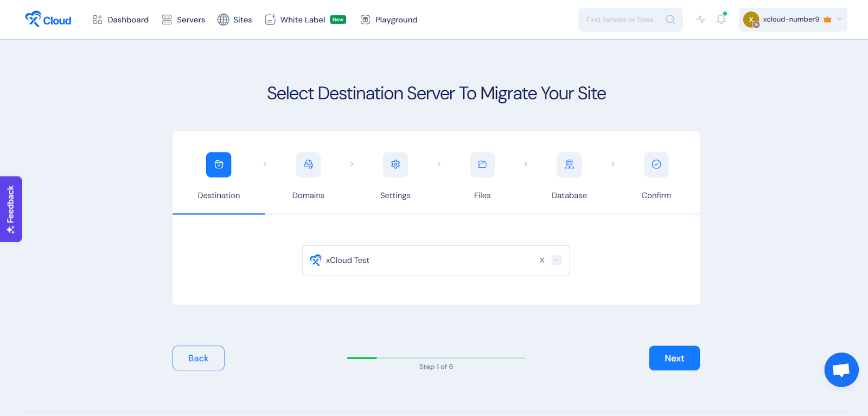Open the activity pulse icon
This screenshot has height=416, width=868.
click(701, 20)
